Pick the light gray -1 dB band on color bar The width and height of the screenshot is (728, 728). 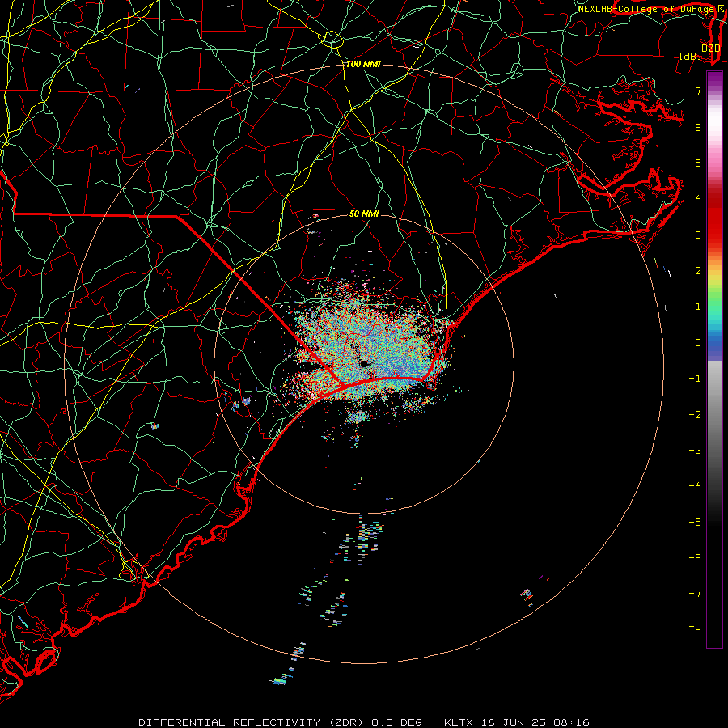714,378
